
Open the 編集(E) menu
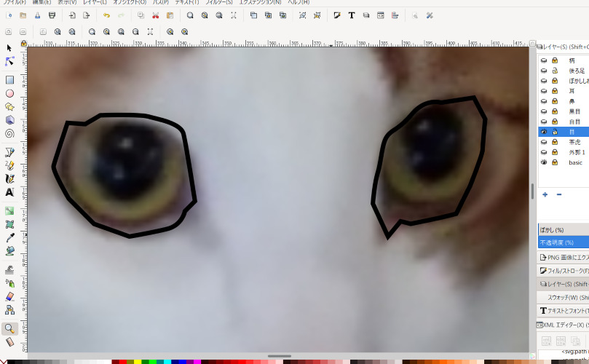[x=41, y=2]
